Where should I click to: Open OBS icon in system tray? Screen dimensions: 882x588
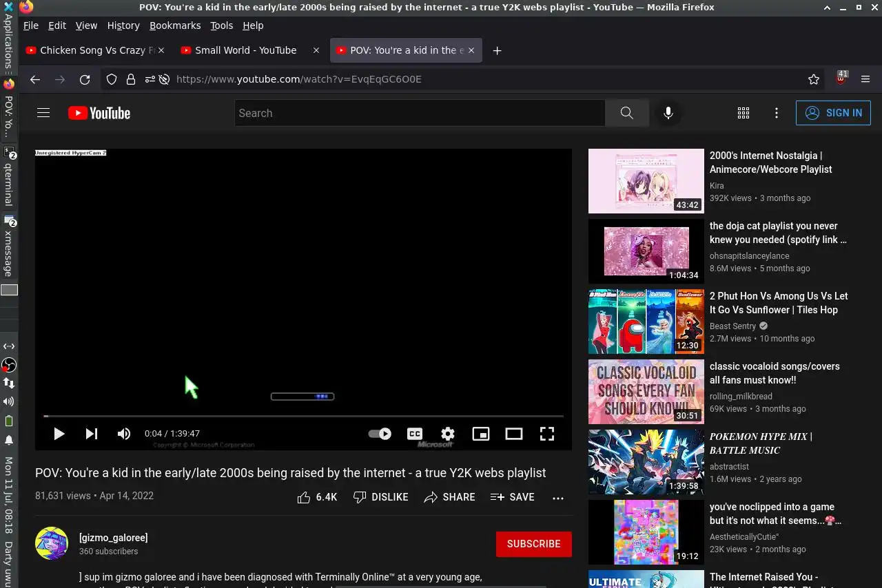coord(9,365)
